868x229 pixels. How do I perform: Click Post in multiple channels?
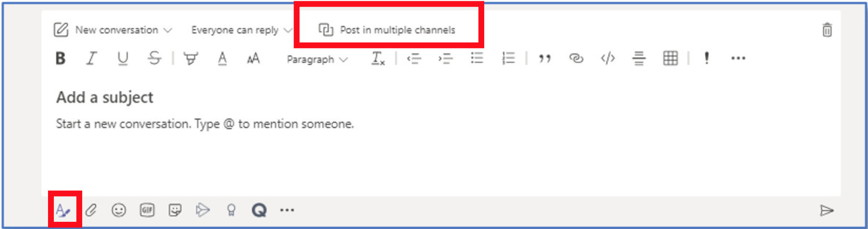[x=388, y=30]
